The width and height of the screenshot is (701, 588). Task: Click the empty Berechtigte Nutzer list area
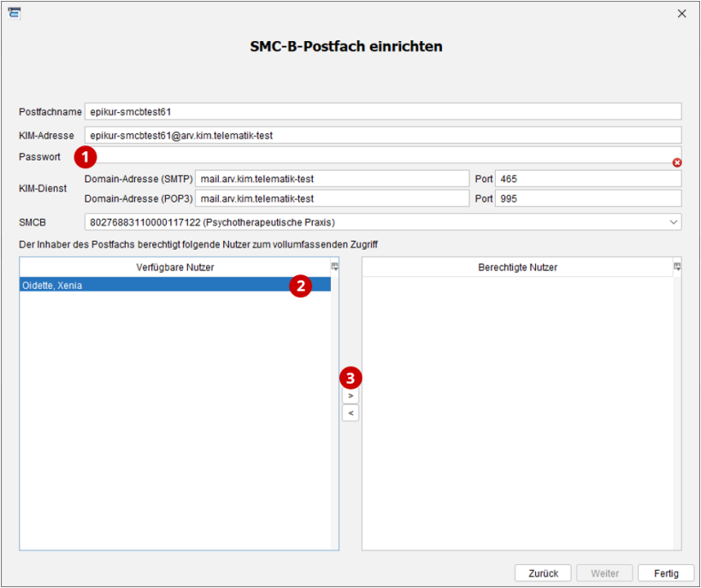(x=518, y=414)
